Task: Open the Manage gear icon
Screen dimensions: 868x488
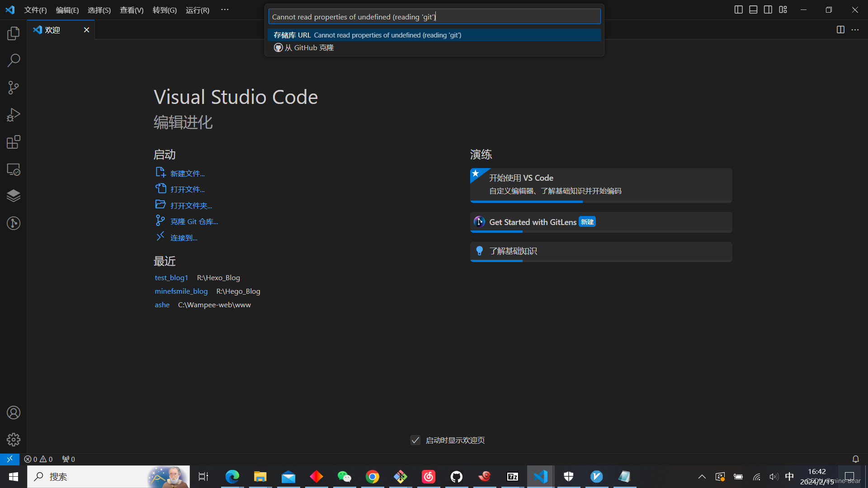Action: point(14,440)
